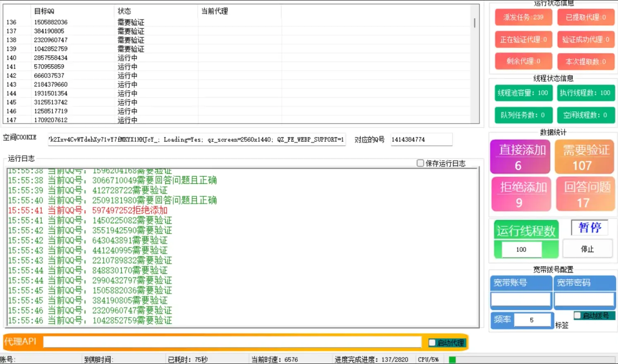The image size is (618, 364).
Task: Click the 队列任务数: 0 button
Action: pos(523,115)
